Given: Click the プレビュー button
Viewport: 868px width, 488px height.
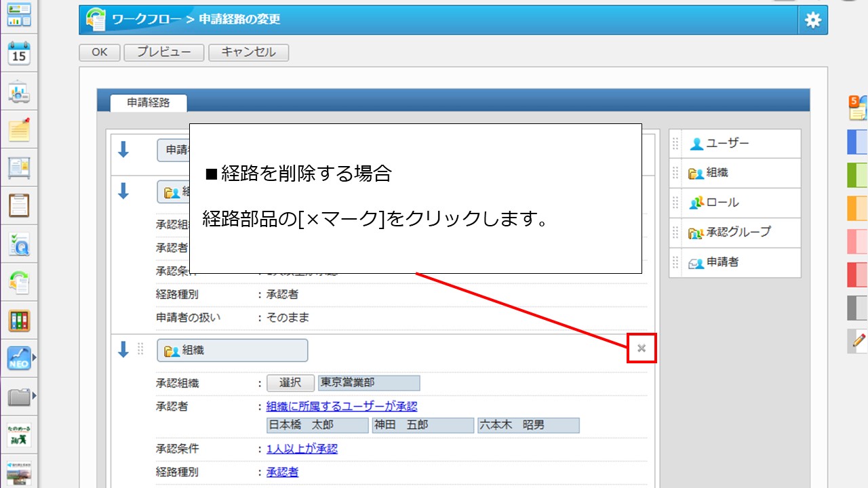Looking at the screenshot, I should (x=164, y=52).
